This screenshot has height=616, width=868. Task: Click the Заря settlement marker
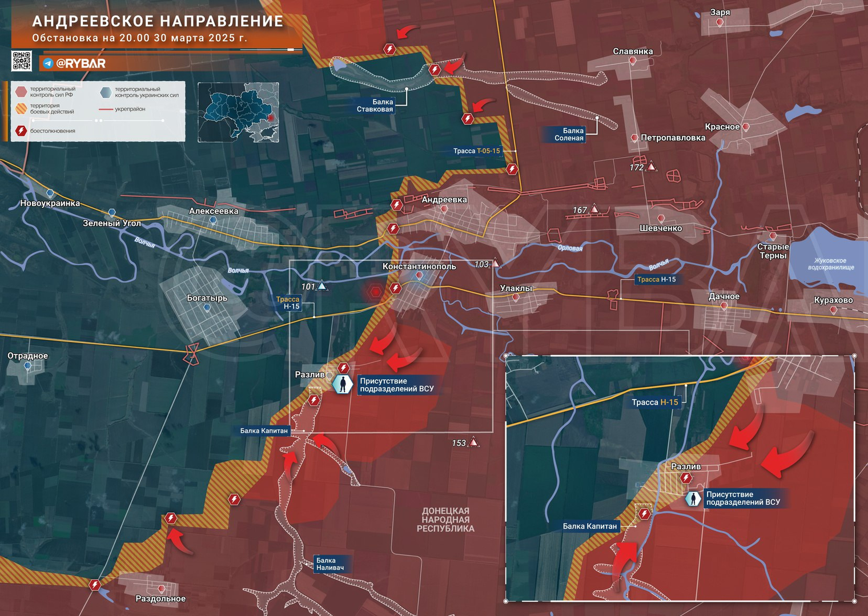[x=720, y=22]
